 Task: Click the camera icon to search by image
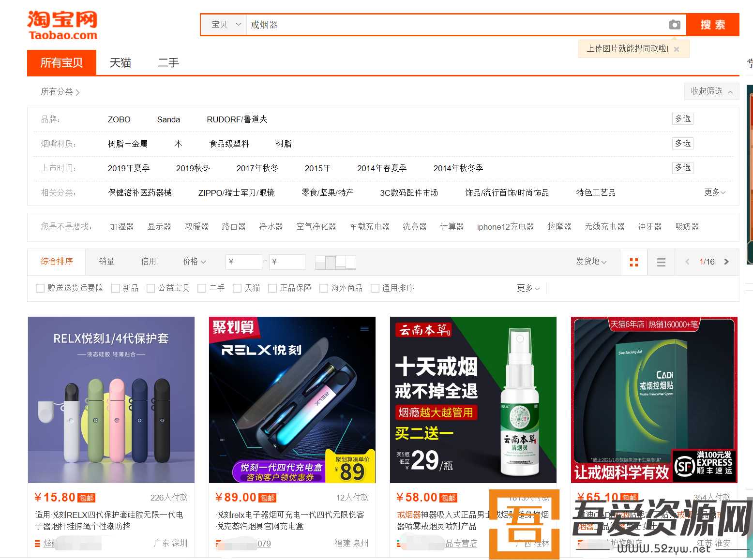674,24
